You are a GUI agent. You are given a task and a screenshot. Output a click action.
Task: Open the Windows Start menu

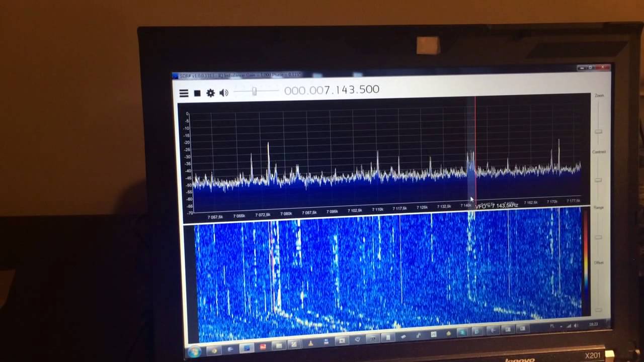click(194, 351)
